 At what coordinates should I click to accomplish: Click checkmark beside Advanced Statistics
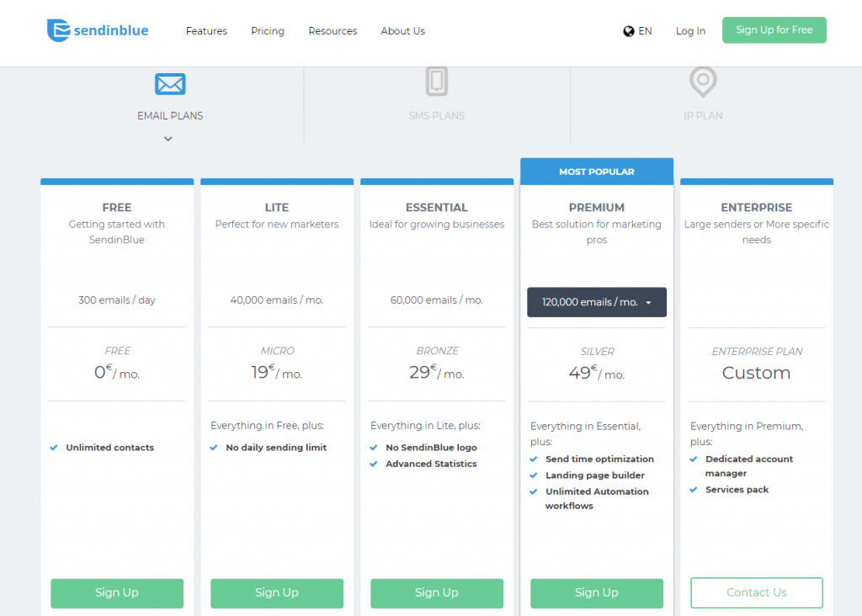tap(373, 464)
